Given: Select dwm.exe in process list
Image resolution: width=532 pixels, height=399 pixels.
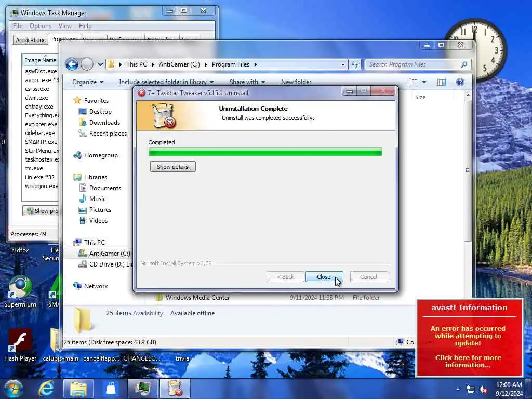Looking at the screenshot, I should [36, 98].
